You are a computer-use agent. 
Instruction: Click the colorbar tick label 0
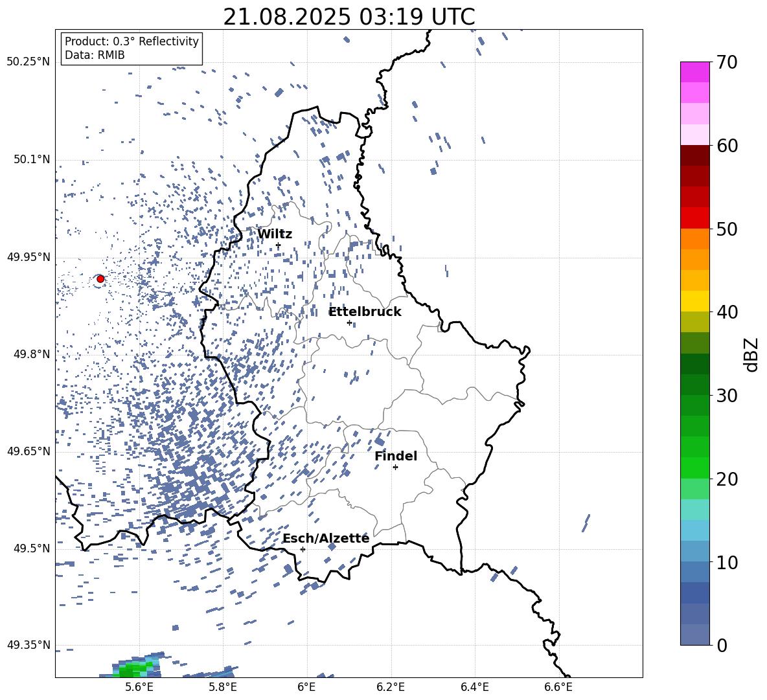pos(721,646)
